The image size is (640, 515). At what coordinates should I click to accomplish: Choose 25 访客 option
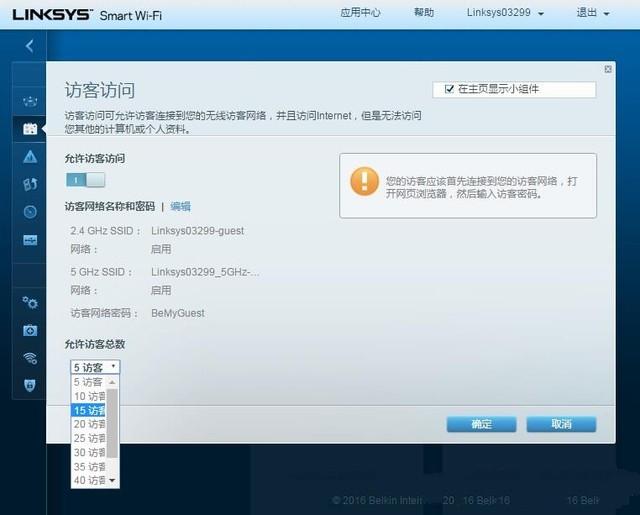point(89,438)
